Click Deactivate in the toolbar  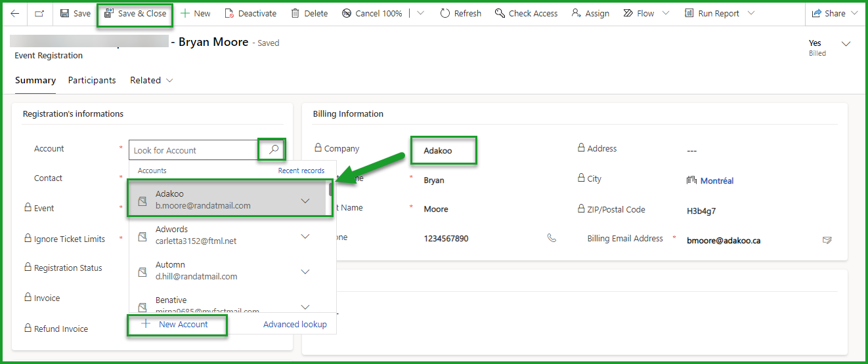click(x=250, y=13)
